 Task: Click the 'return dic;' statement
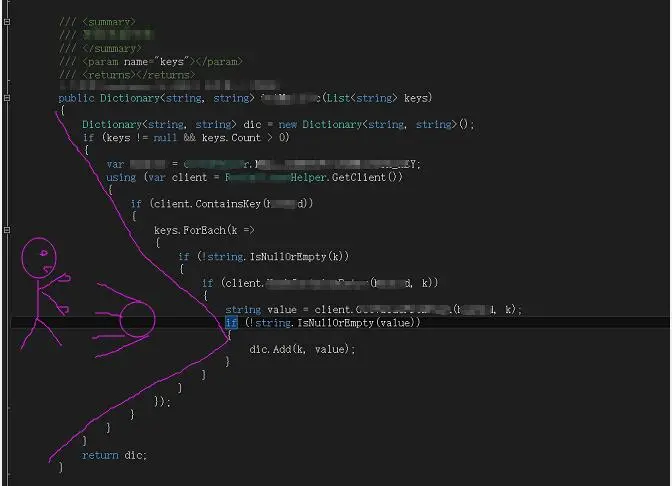coord(114,455)
